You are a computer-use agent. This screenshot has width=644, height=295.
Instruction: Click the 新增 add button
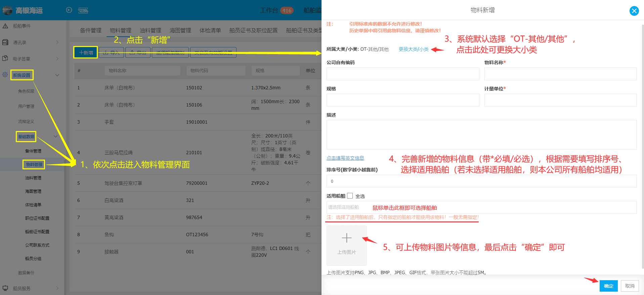click(x=86, y=52)
